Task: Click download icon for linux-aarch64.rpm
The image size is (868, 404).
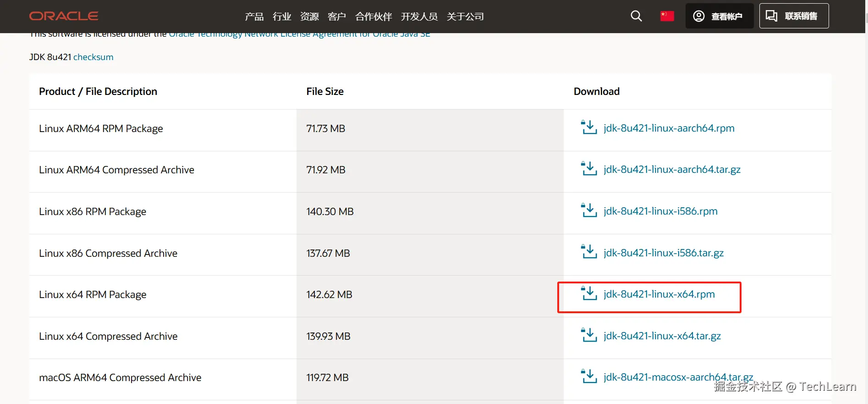Action: tap(589, 127)
